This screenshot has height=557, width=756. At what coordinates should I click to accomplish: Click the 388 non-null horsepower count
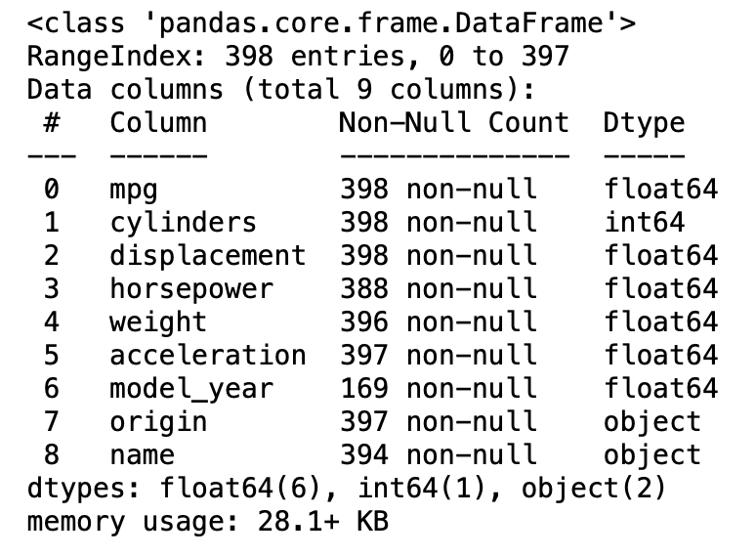click(439, 289)
